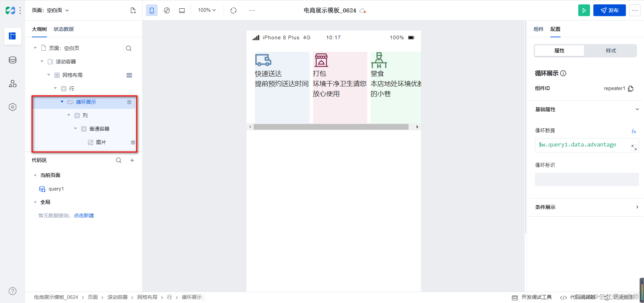Collapse the 全局 section
Image resolution: width=644 pixels, height=303 pixels.
[x=35, y=202]
